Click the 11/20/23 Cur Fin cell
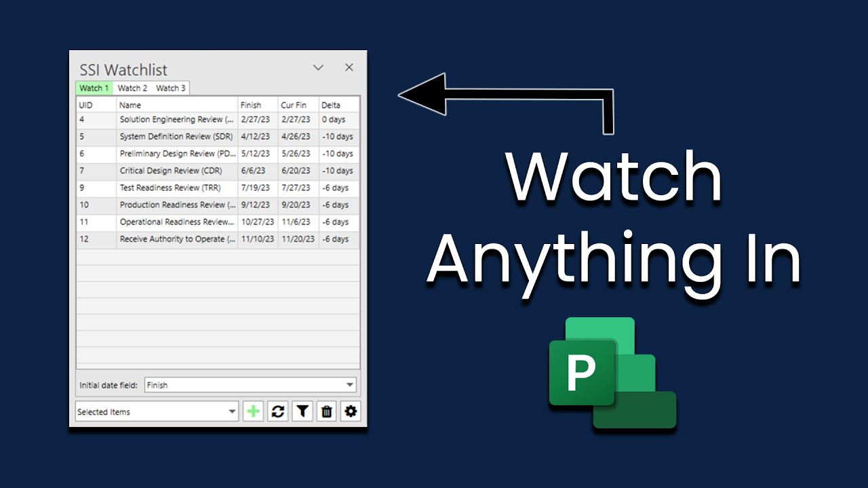This screenshot has width=868, height=488. pyautogui.click(x=298, y=239)
